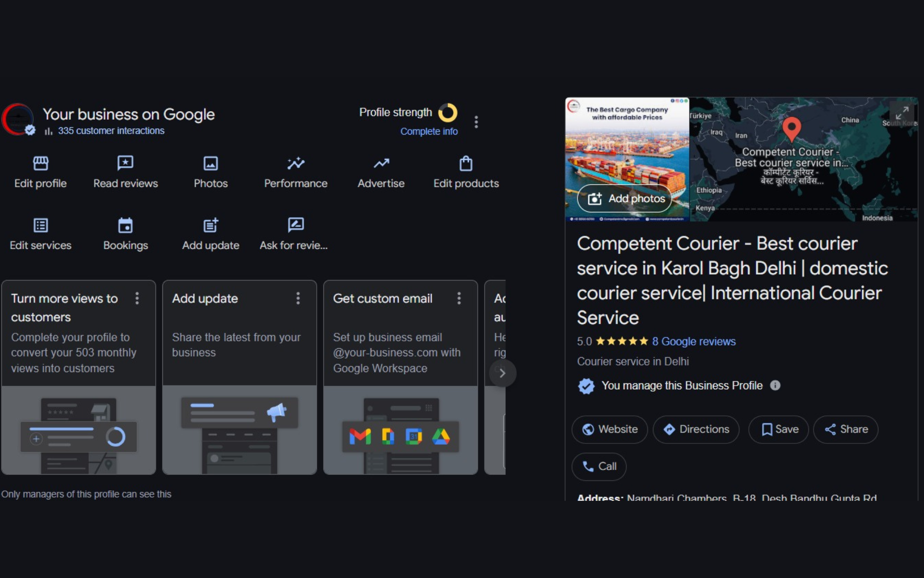The height and width of the screenshot is (578, 924).
Task: Click the Address line text
Action: point(727,497)
